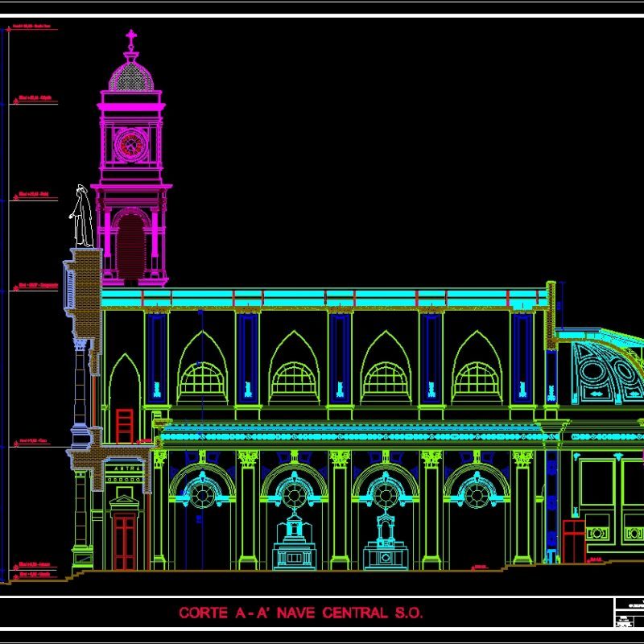Select the cyan horizontal roof band
The width and height of the screenshot is (644, 644).
322,295
